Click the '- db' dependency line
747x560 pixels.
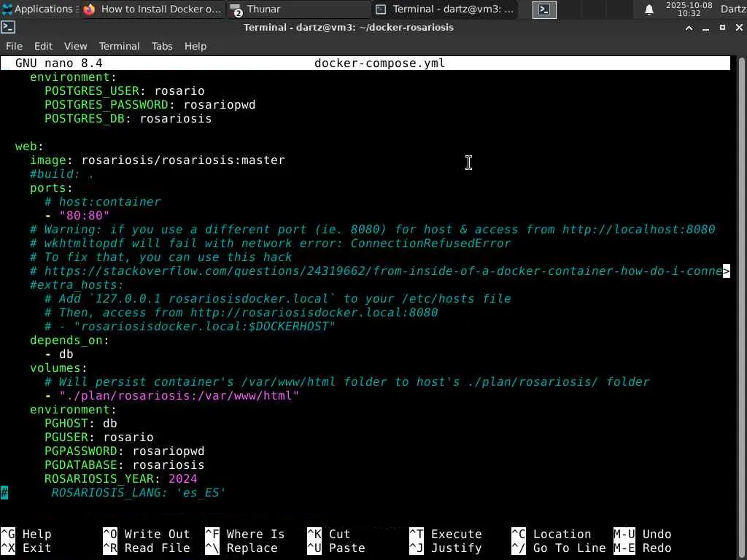pos(58,354)
